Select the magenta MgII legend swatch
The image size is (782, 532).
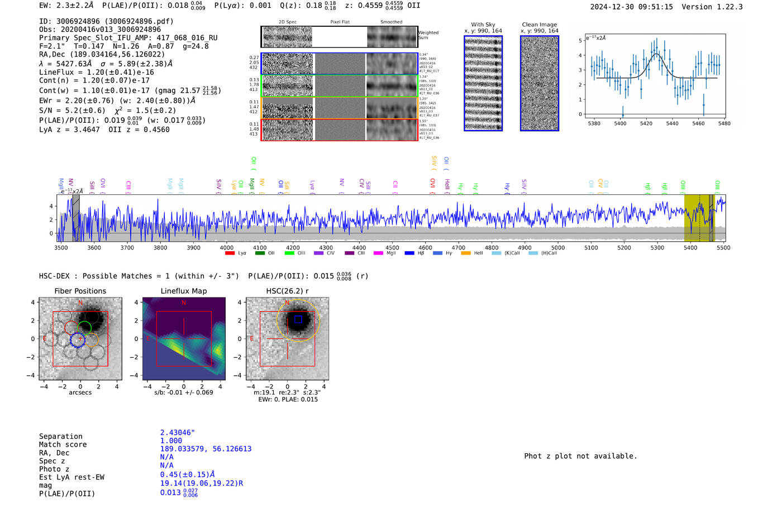tap(378, 253)
